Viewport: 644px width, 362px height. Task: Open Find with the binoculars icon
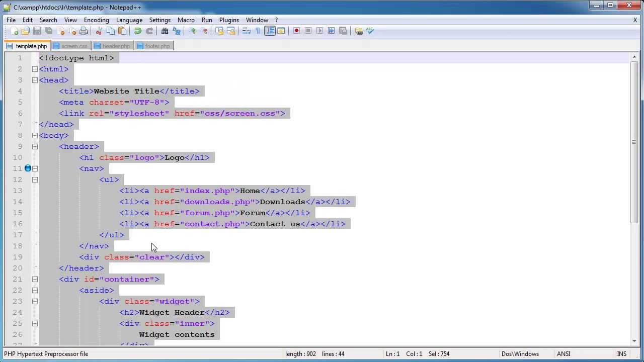165,31
